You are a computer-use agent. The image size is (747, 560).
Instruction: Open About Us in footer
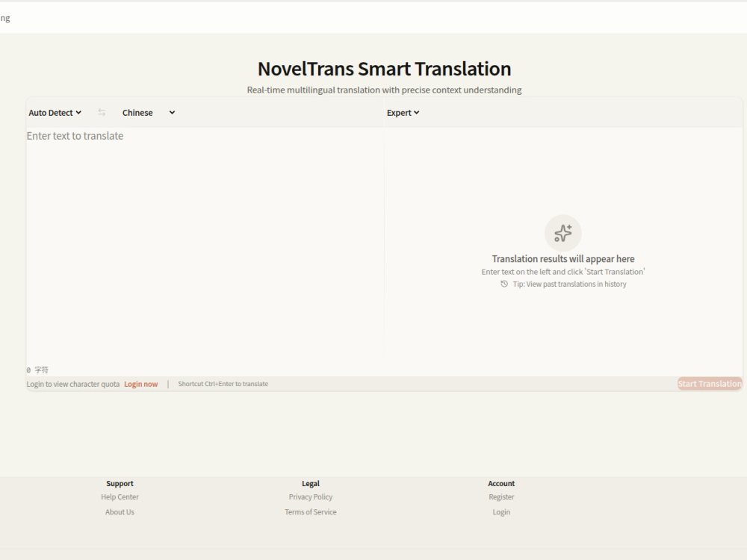click(120, 512)
